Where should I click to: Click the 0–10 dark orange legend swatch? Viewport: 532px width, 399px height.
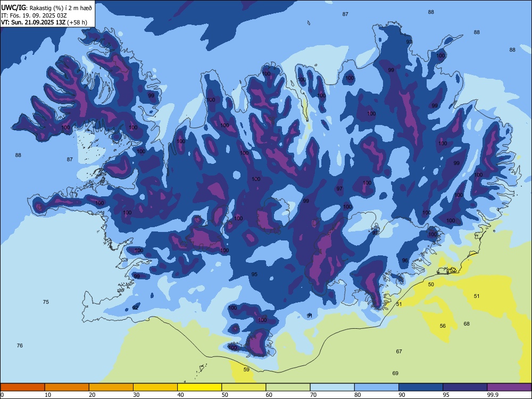[22, 387]
